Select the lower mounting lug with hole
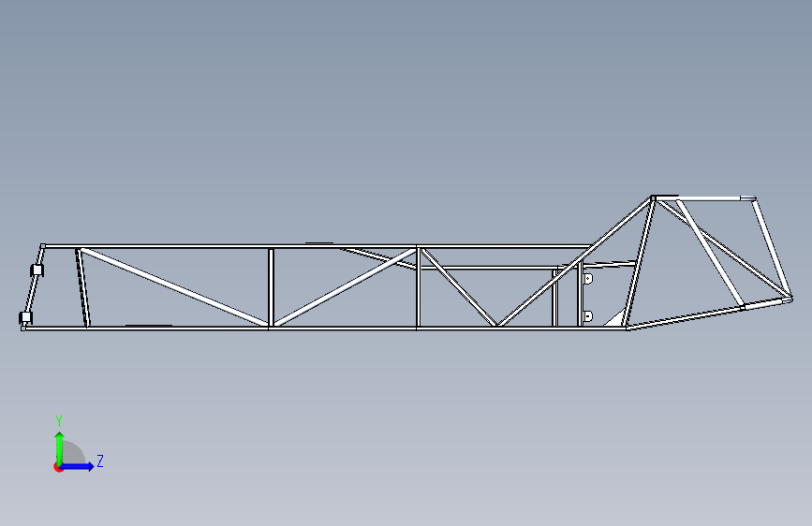Image resolution: width=812 pixels, height=526 pixels. click(x=588, y=315)
